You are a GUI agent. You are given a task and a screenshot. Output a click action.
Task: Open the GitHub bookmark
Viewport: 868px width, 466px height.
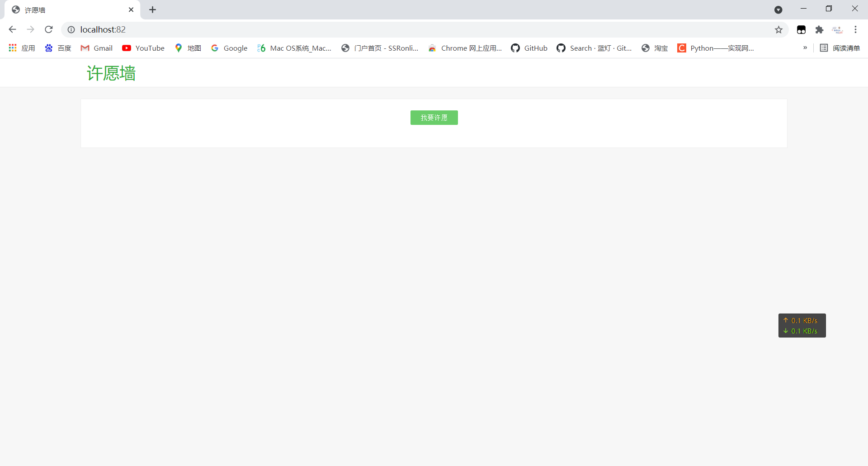pos(529,48)
